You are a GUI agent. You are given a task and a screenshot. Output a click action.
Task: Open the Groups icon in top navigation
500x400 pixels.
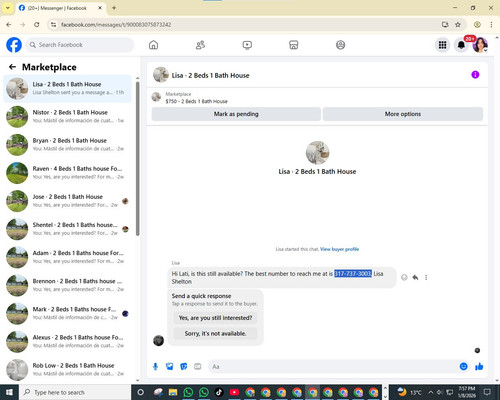click(340, 45)
